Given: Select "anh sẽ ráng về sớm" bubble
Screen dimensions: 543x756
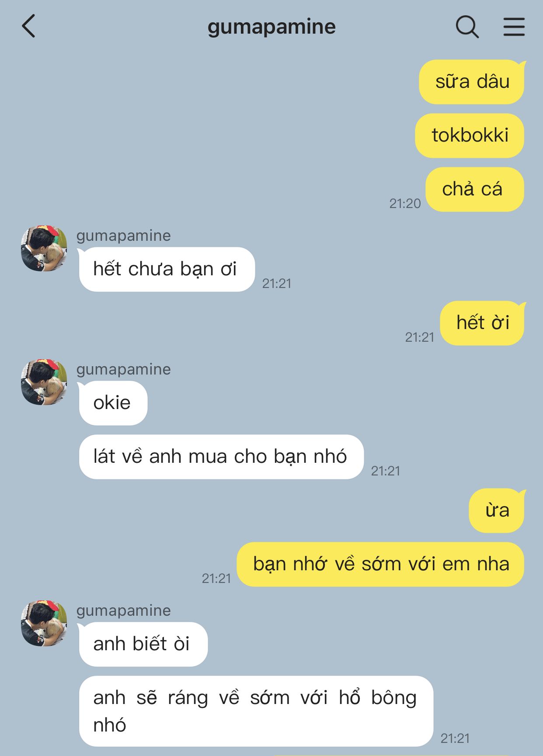Looking at the screenshot, I should (256, 711).
